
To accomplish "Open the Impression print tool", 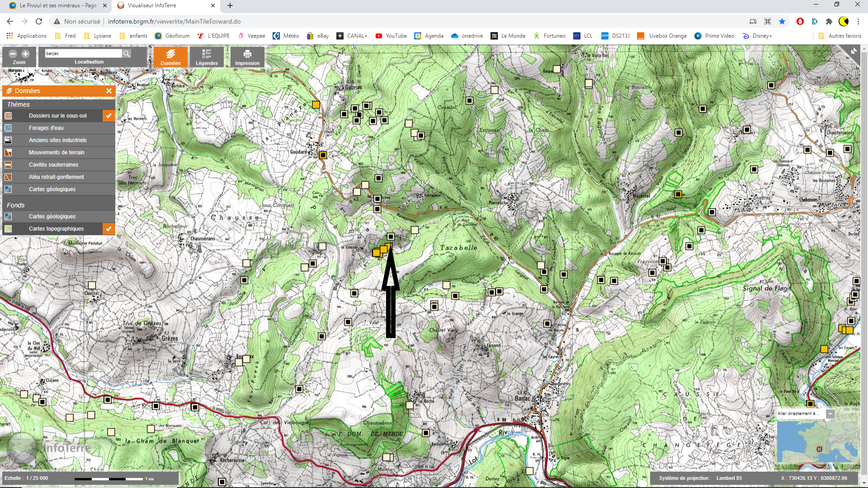I will coord(247,57).
